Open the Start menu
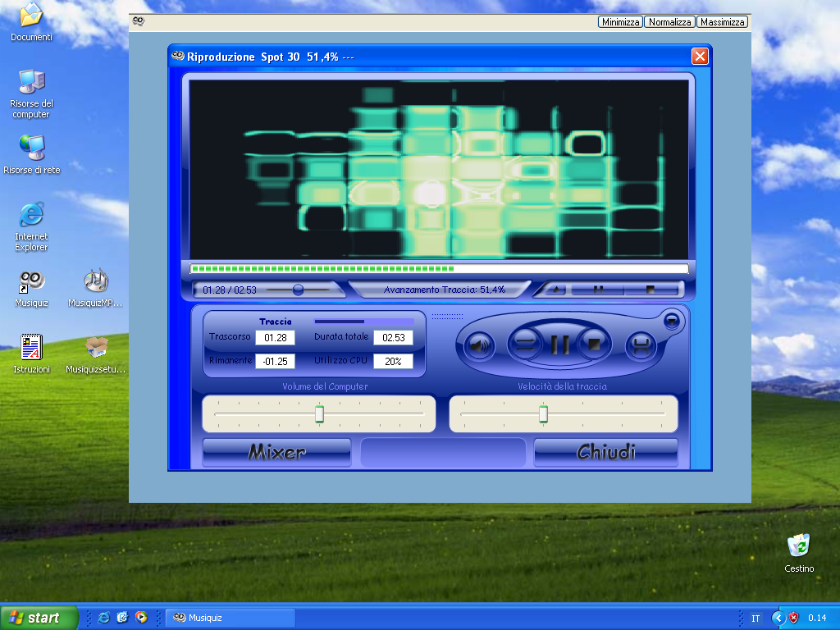This screenshot has width=840, height=630. tap(39, 618)
